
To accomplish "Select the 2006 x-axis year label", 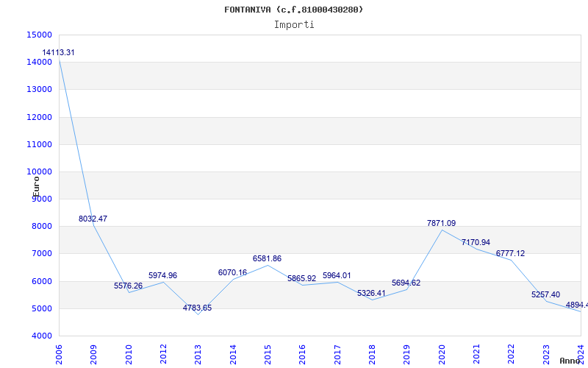I will coord(59,354).
